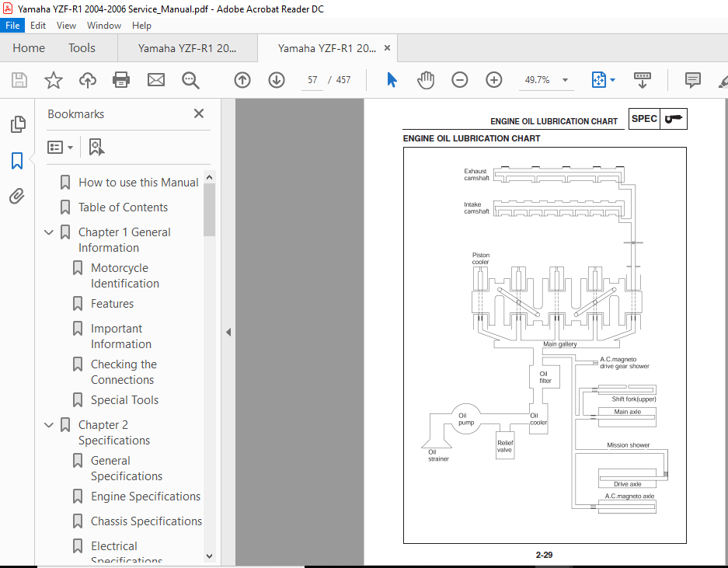Open fit page options dropdown arrow

click(x=612, y=80)
